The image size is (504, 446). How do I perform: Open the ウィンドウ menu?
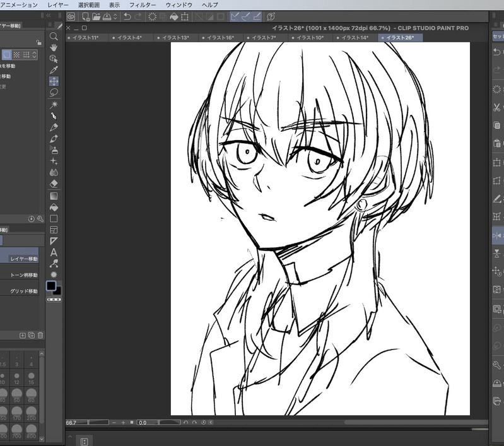click(179, 5)
